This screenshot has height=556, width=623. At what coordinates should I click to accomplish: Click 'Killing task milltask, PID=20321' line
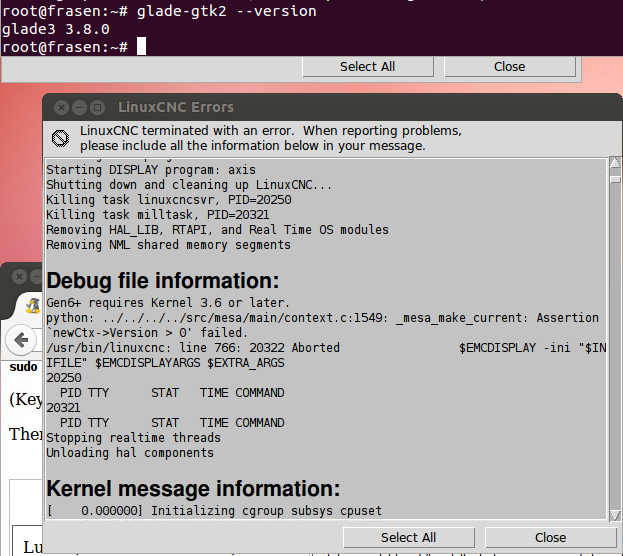tap(158, 215)
